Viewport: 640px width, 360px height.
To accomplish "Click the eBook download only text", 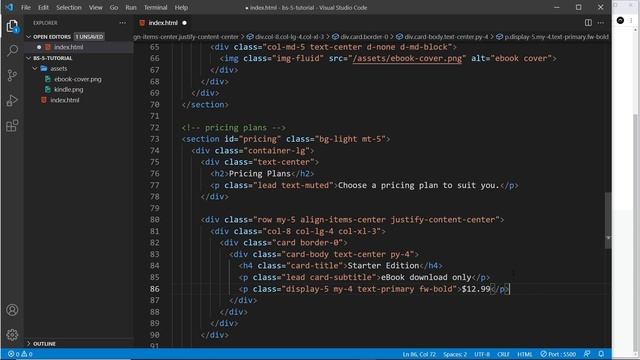I will 426,277.
